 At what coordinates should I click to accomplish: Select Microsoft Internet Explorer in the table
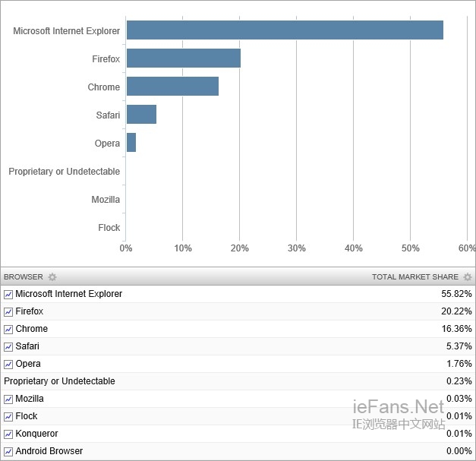coord(69,294)
